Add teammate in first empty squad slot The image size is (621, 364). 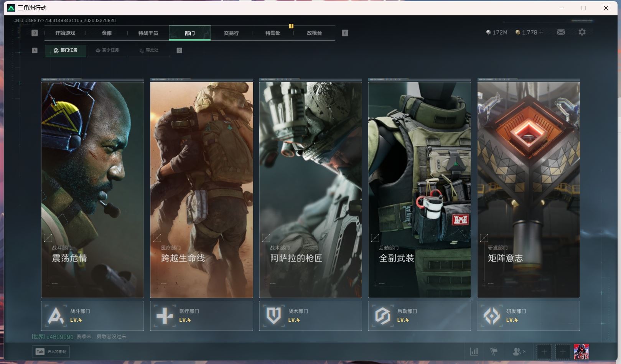point(544,351)
